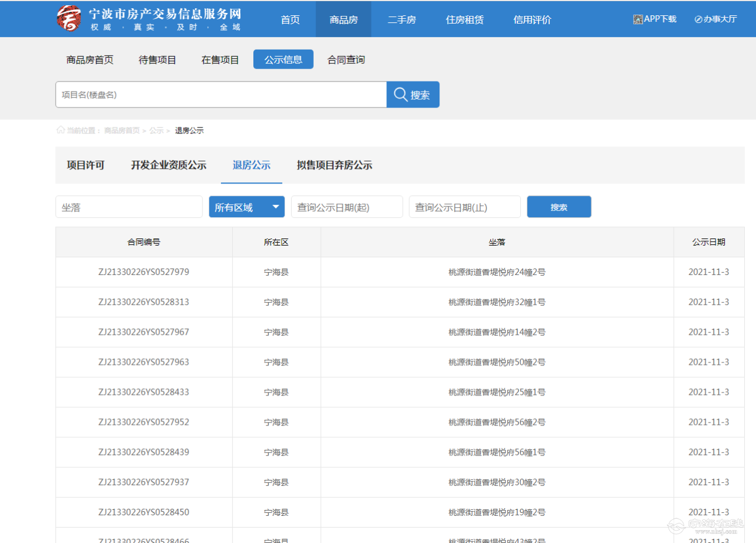Click 查询公示日期(起) date field
This screenshot has width=756, height=543.
click(x=347, y=207)
